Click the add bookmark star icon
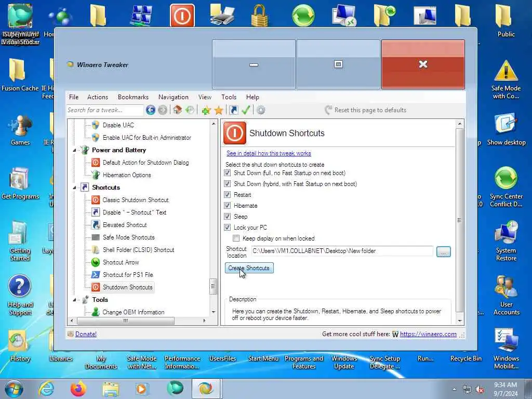Screen dimensions: 532x399 pyautogui.click(x=206, y=110)
